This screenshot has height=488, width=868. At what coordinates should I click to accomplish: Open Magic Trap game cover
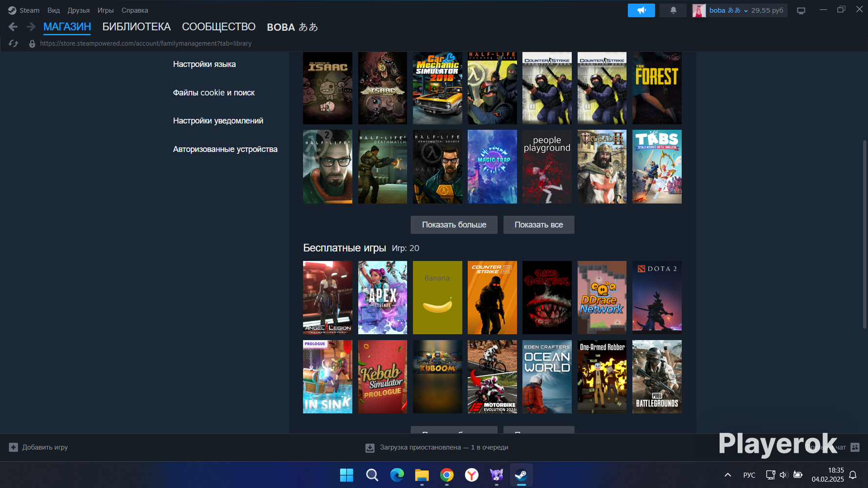[x=492, y=166]
